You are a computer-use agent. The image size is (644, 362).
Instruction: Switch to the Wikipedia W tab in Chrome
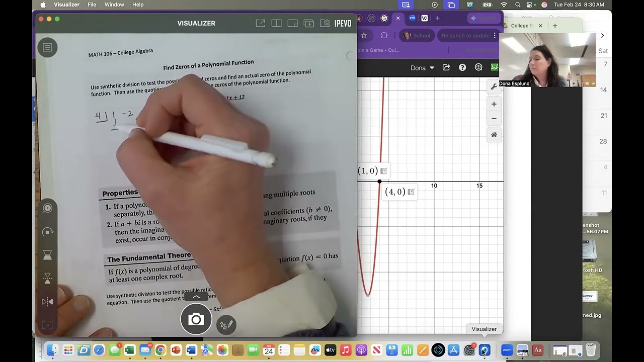[x=425, y=18]
